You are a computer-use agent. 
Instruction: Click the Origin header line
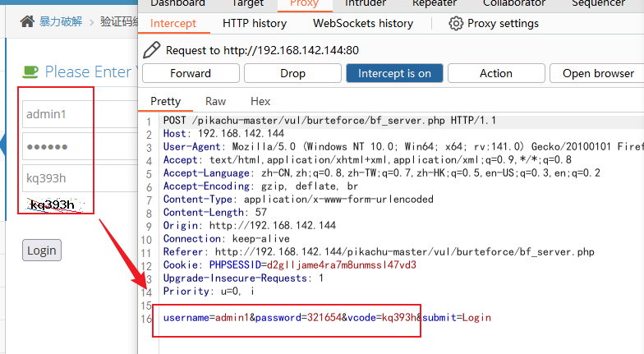(x=250, y=225)
